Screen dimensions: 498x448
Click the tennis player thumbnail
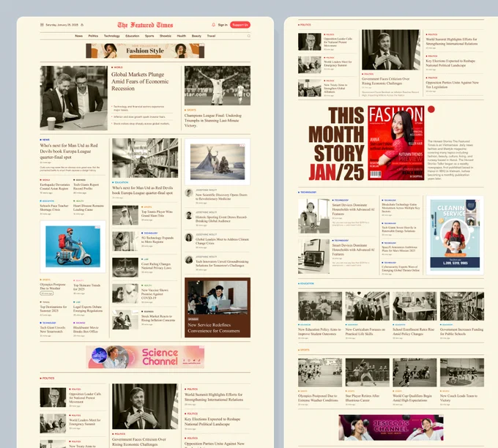(125, 215)
